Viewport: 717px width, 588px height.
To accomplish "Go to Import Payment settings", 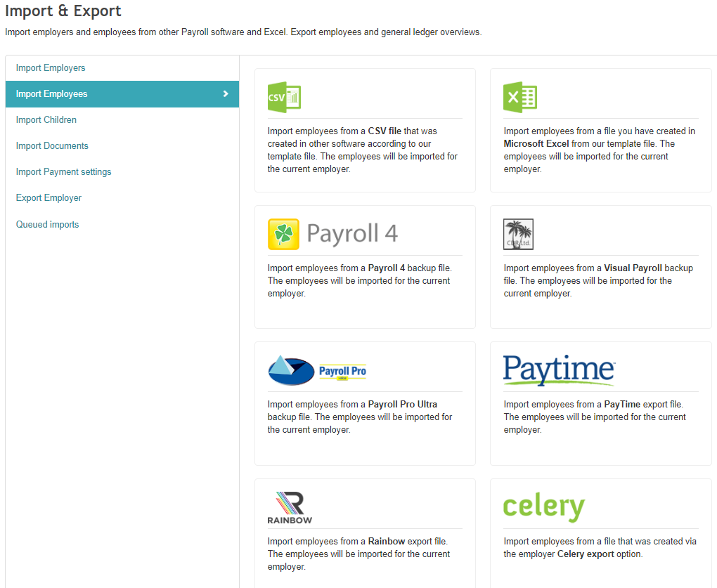I will [63, 172].
